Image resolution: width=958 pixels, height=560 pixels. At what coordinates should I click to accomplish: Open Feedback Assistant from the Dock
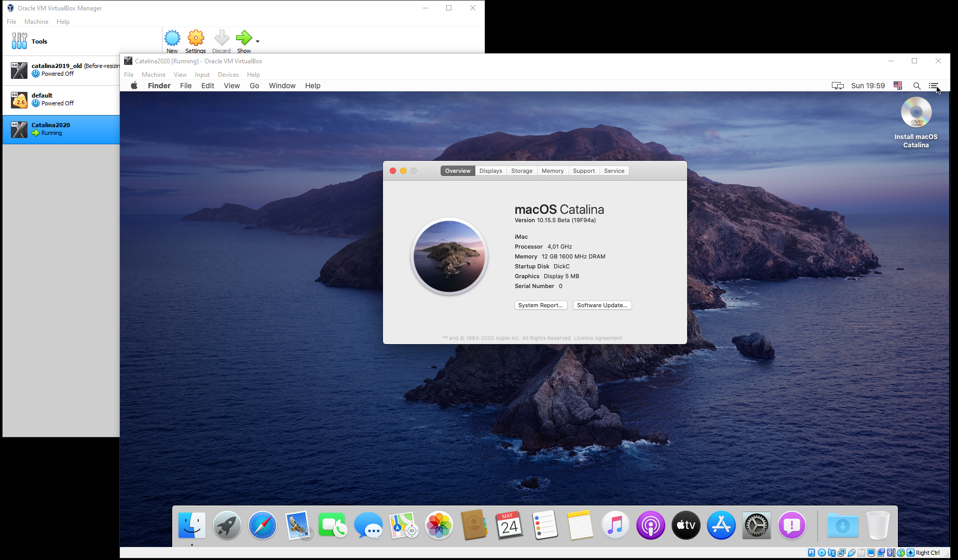[x=792, y=525]
